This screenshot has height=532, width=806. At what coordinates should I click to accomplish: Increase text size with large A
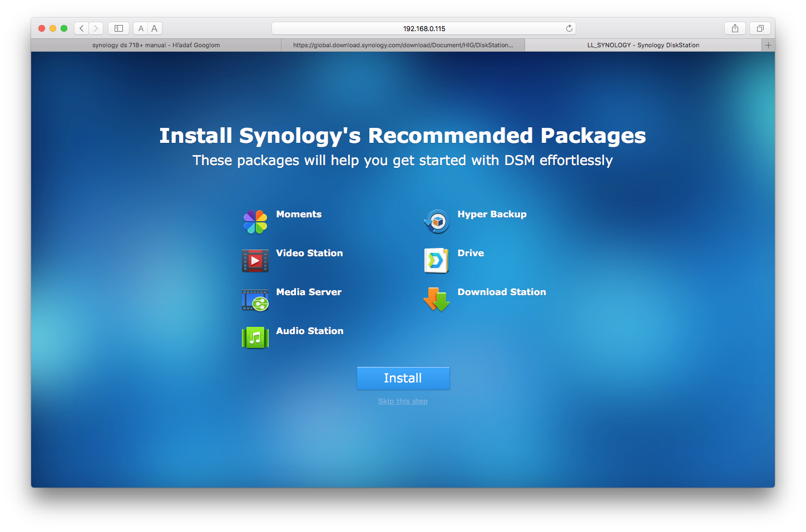(x=155, y=28)
